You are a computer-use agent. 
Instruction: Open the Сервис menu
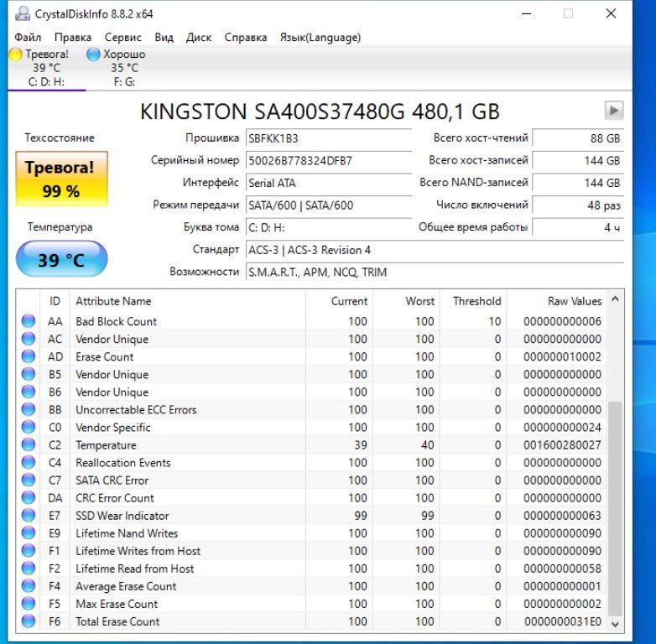coord(123,37)
